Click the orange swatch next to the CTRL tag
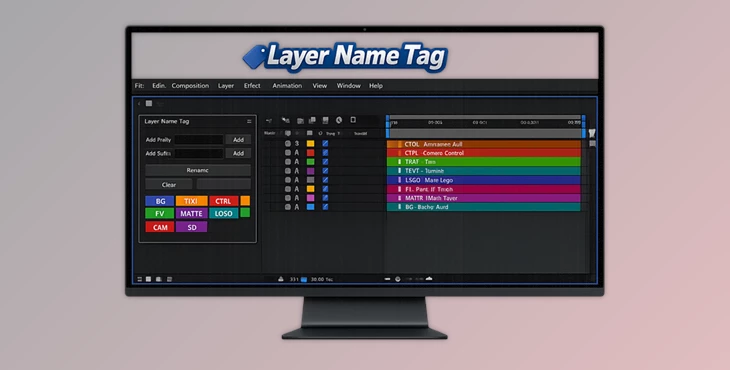Screen dimensions: 730x370 point(245,201)
